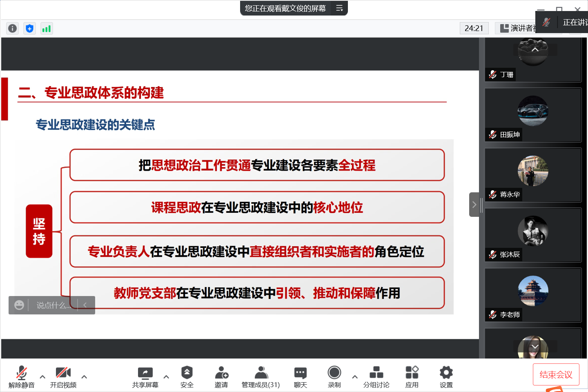The image size is (588, 392).
Task: Open the Chat (聊天) panel
Action: tap(300, 376)
